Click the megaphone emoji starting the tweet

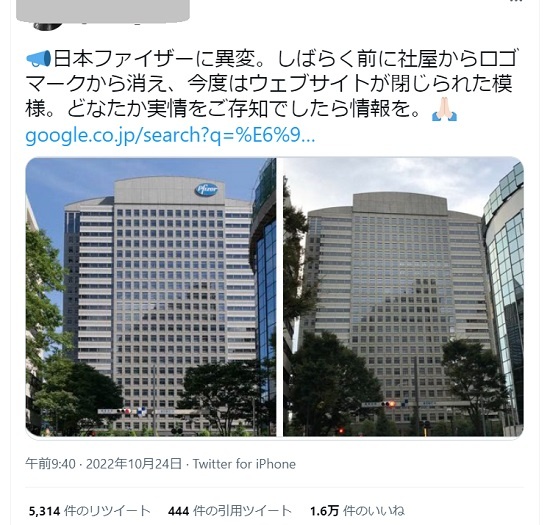[39, 59]
